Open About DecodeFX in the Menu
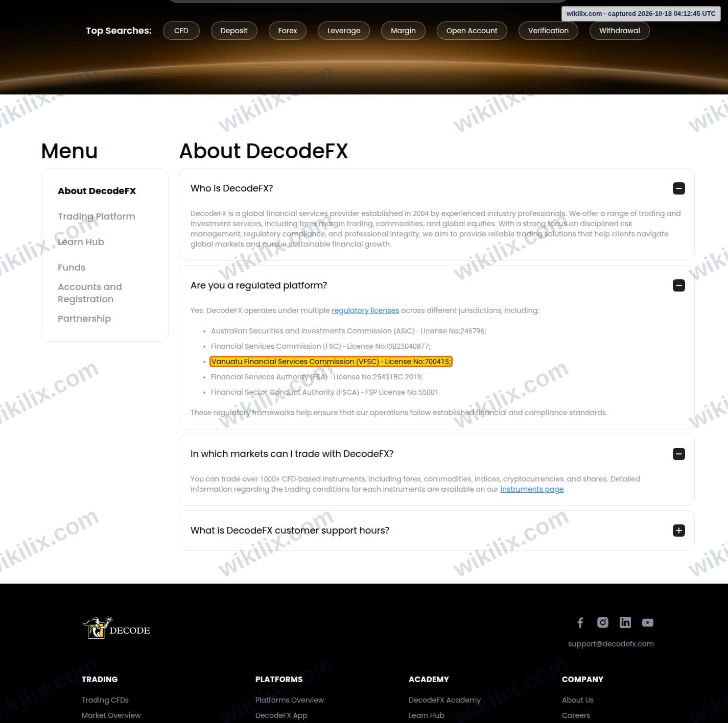728x723 pixels. pyautogui.click(x=97, y=191)
